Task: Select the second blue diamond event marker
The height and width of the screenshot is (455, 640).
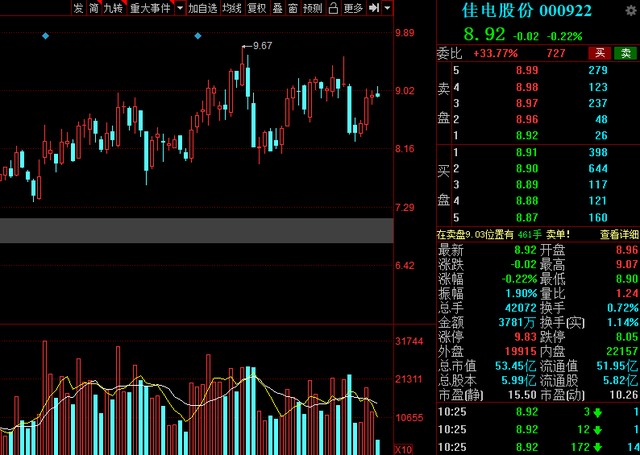Action: pos(198,36)
